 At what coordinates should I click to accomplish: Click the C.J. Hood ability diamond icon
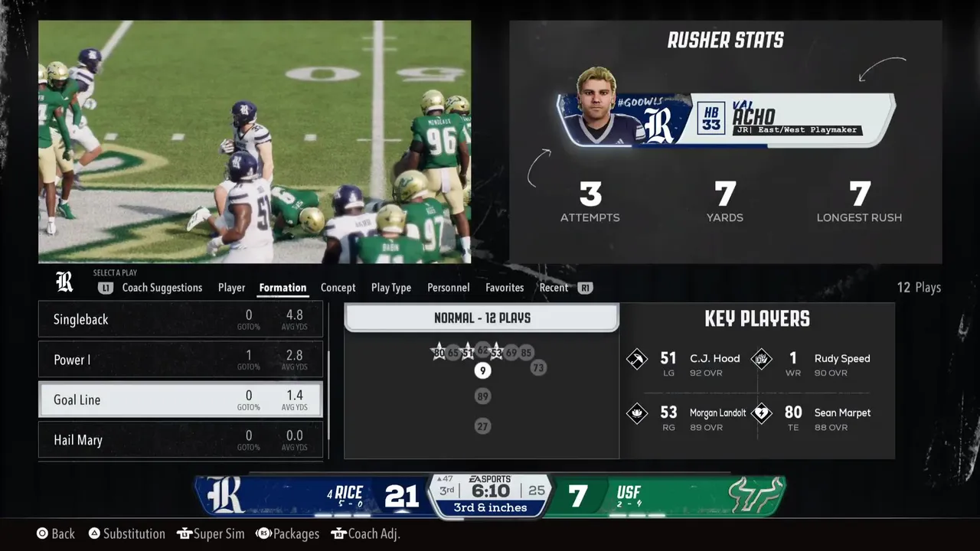pyautogui.click(x=637, y=359)
